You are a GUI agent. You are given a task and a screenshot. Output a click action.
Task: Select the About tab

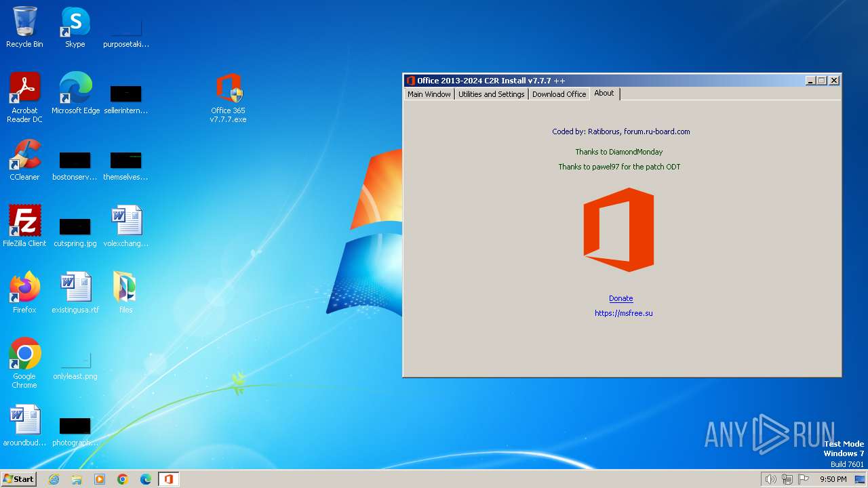[604, 94]
